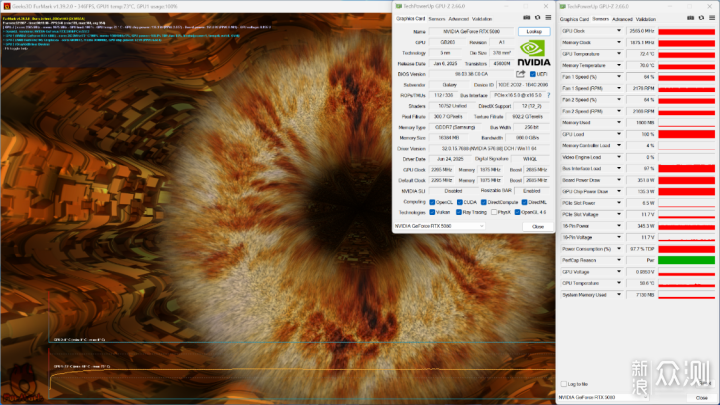This screenshot has height=405, width=720.
Task: Toggle the PhysX checkbox
Action: 494,212
